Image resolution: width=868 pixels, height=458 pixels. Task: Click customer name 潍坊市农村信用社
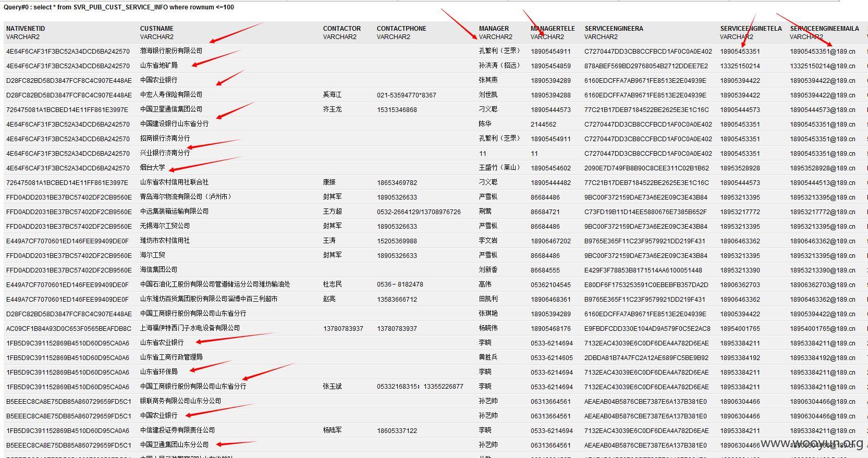[165, 240]
